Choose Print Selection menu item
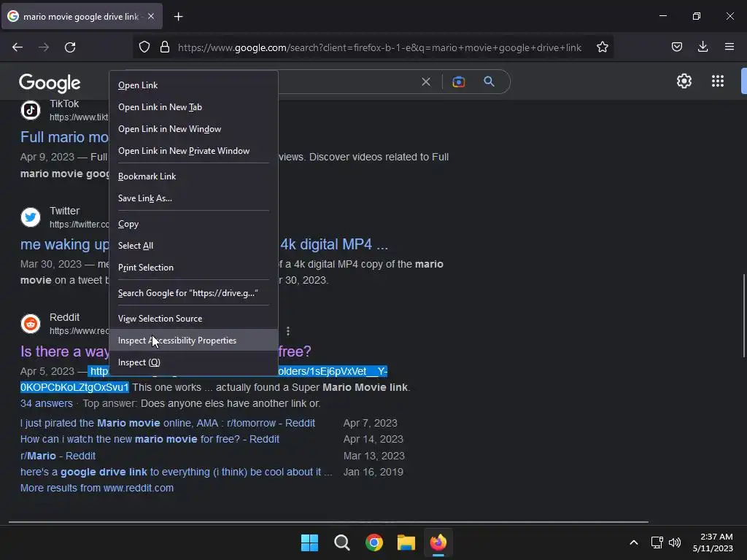Image resolution: width=747 pixels, height=560 pixels. click(x=193, y=268)
